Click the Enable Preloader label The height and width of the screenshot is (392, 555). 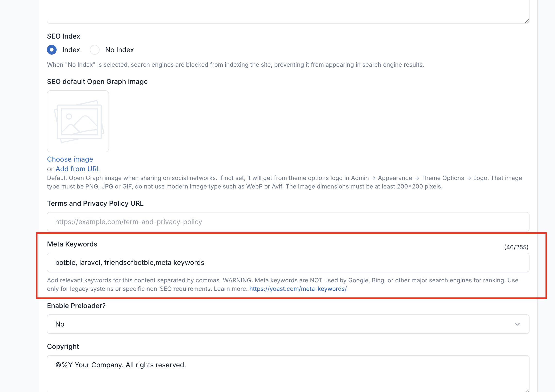[76, 306]
